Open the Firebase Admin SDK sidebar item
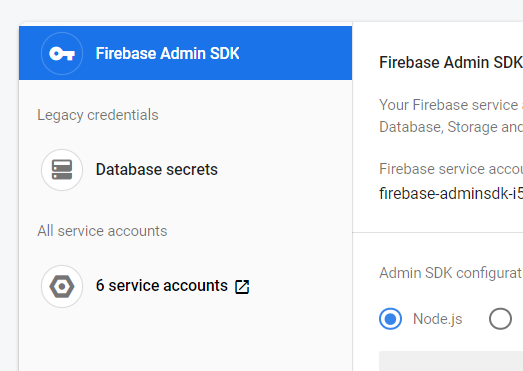523x371 pixels. (x=167, y=53)
